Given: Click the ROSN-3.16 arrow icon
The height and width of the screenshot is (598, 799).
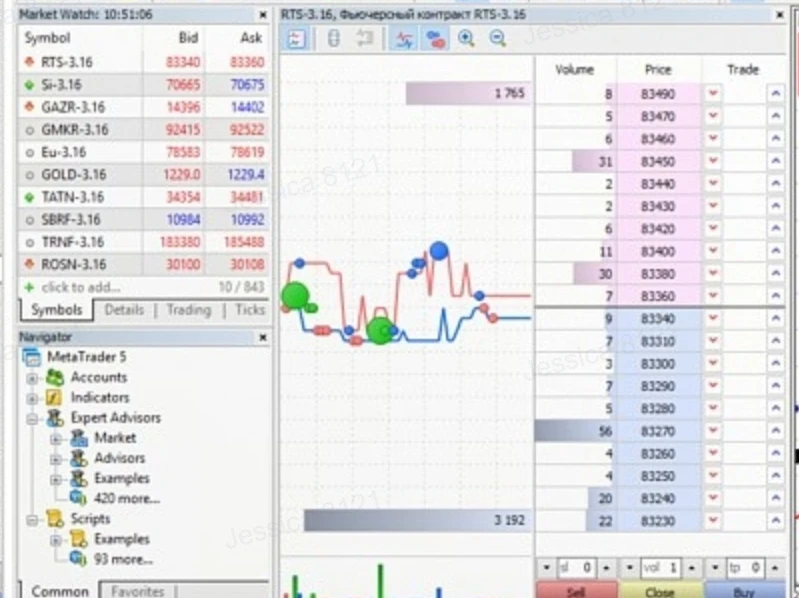Looking at the screenshot, I should [30, 264].
